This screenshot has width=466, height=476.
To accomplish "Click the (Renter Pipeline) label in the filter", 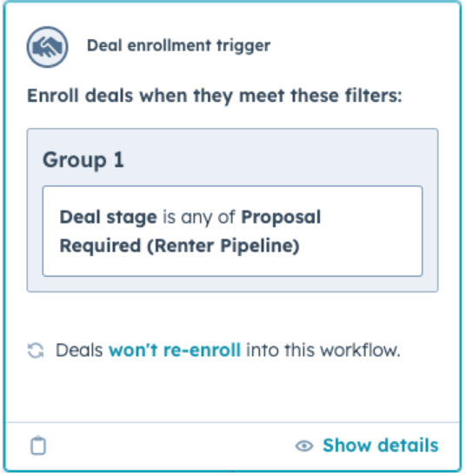I will [x=223, y=245].
